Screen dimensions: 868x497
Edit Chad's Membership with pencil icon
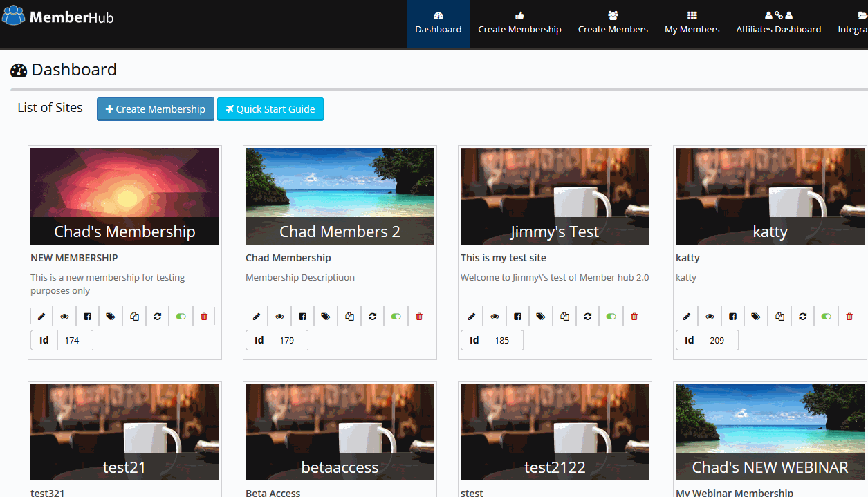pos(41,316)
